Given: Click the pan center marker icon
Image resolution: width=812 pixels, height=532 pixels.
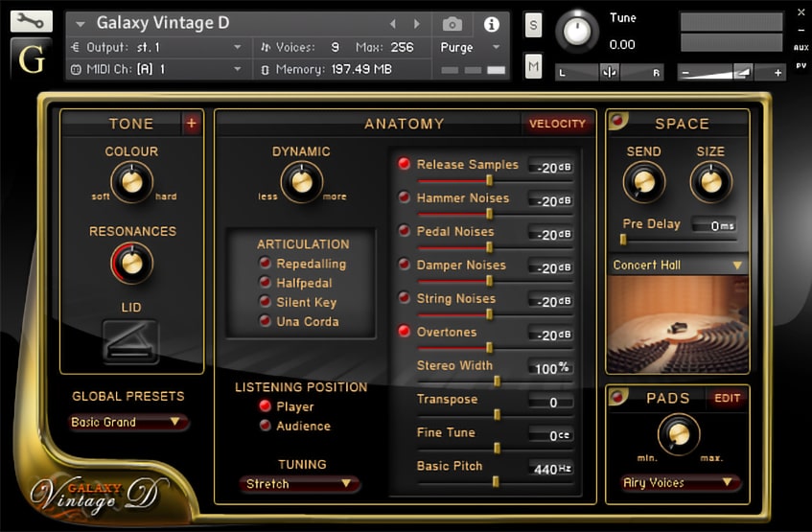Looking at the screenshot, I should click(610, 72).
